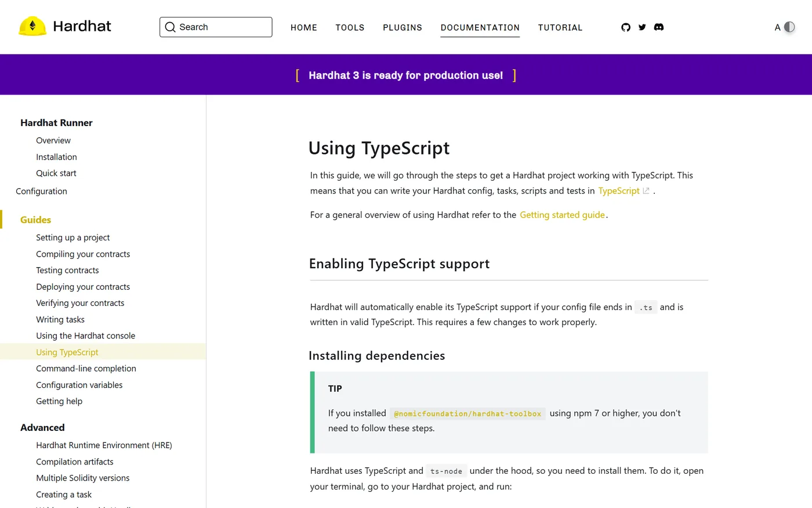The height and width of the screenshot is (508, 812).
Task: Open Hardhat Runtime Environment (HRE) page
Action: point(104,445)
